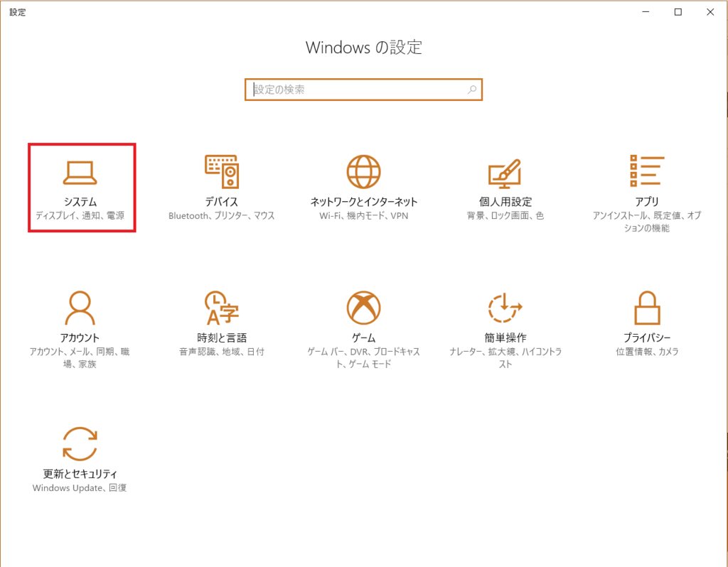Screen dimensions: 728x567
Task: Open the 更新とセキュリティ circular arrows icon
Action: click(80, 444)
